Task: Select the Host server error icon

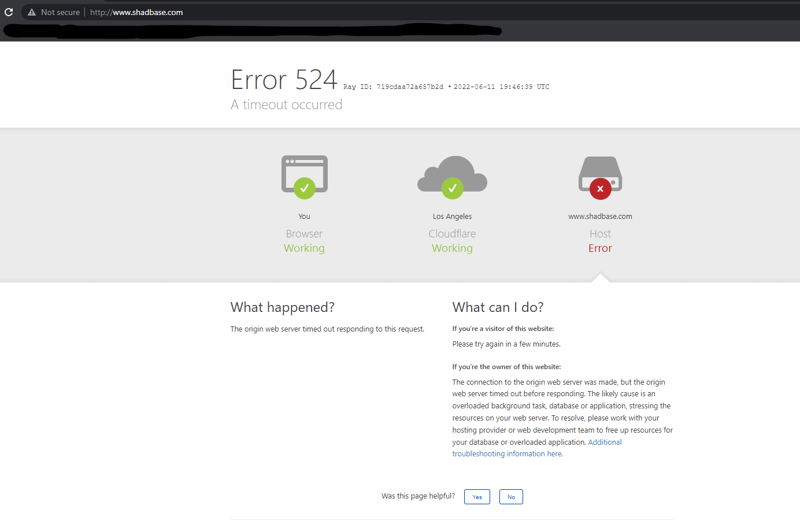Action: click(601, 177)
